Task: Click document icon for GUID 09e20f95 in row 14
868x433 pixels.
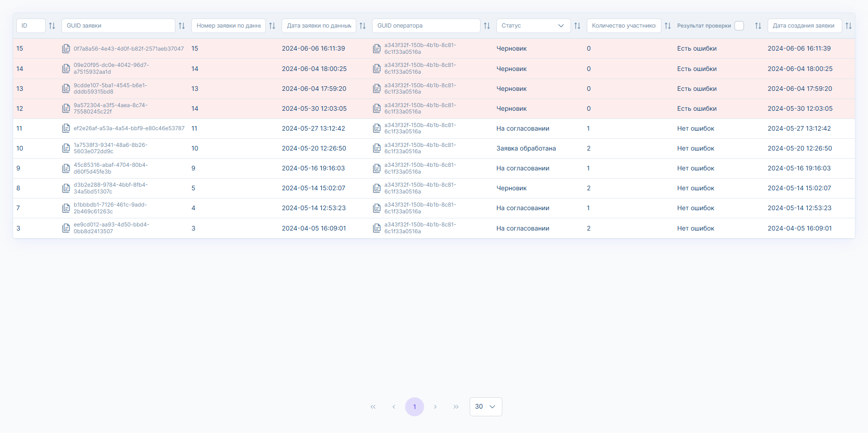Action: (66, 69)
